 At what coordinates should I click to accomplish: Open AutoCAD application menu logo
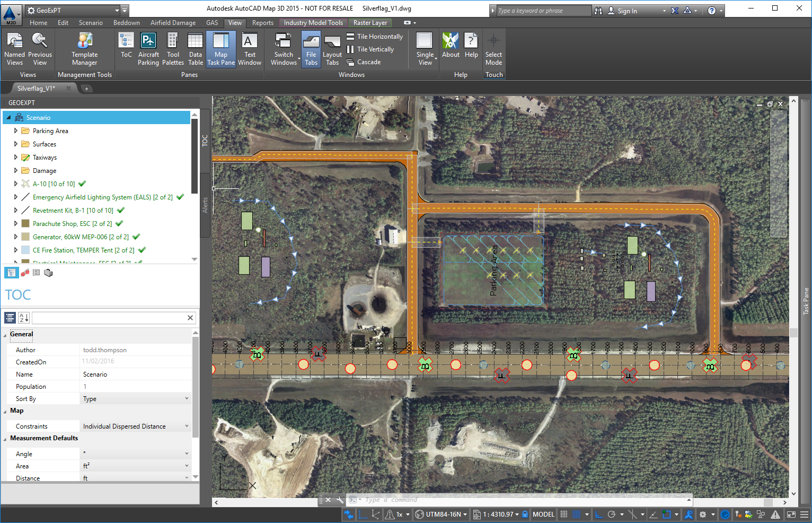(11, 14)
